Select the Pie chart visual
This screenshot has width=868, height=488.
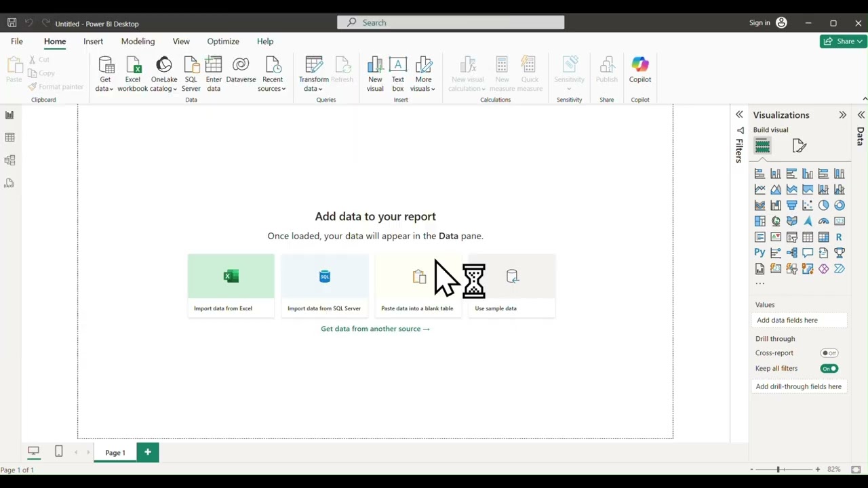tap(823, 205)
